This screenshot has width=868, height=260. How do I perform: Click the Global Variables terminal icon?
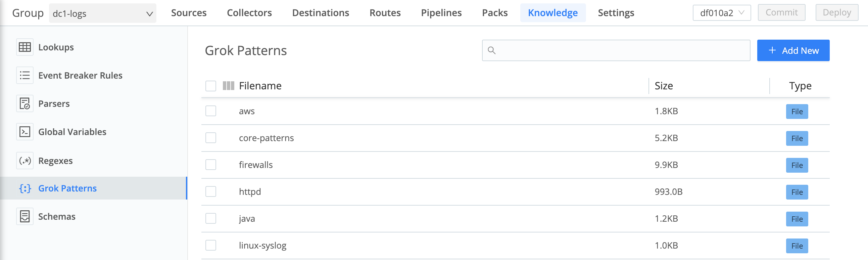point(25,132)
